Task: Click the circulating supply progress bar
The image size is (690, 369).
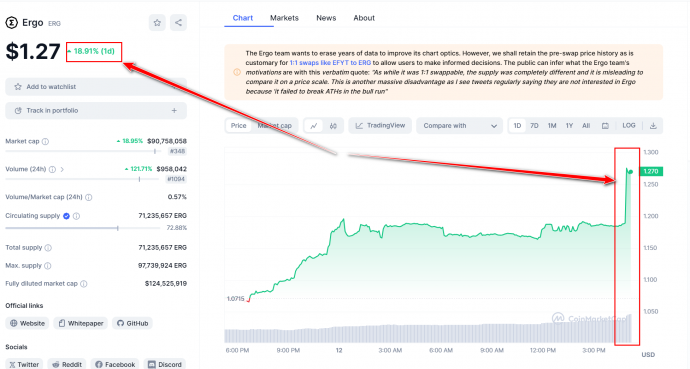Action: click(x=83, y=228)
